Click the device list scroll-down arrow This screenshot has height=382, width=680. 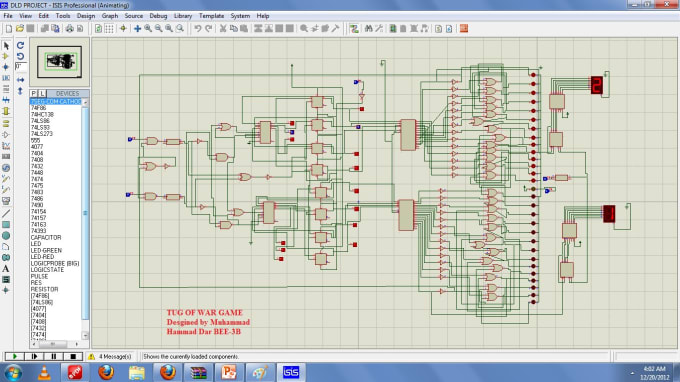[x=85, y=336]
